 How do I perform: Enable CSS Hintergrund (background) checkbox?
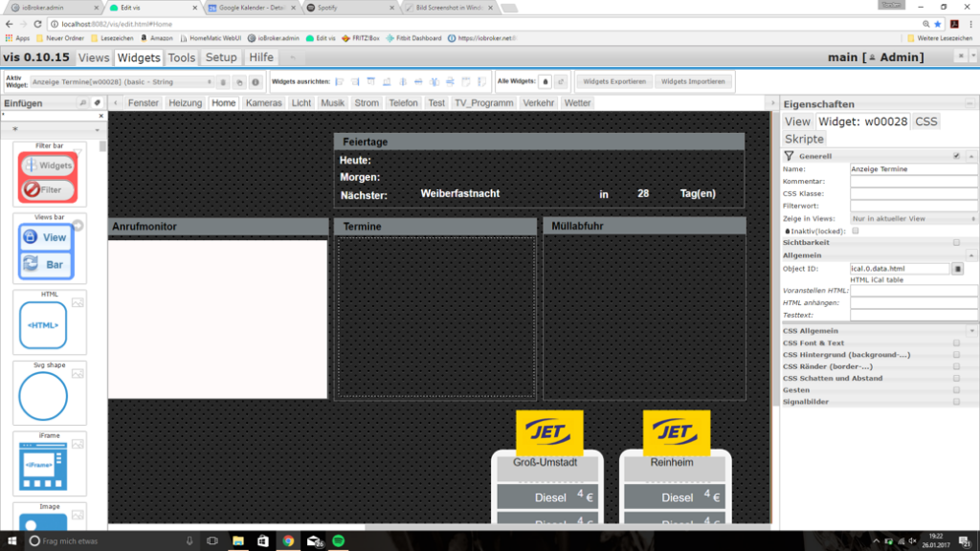point(956,355)
